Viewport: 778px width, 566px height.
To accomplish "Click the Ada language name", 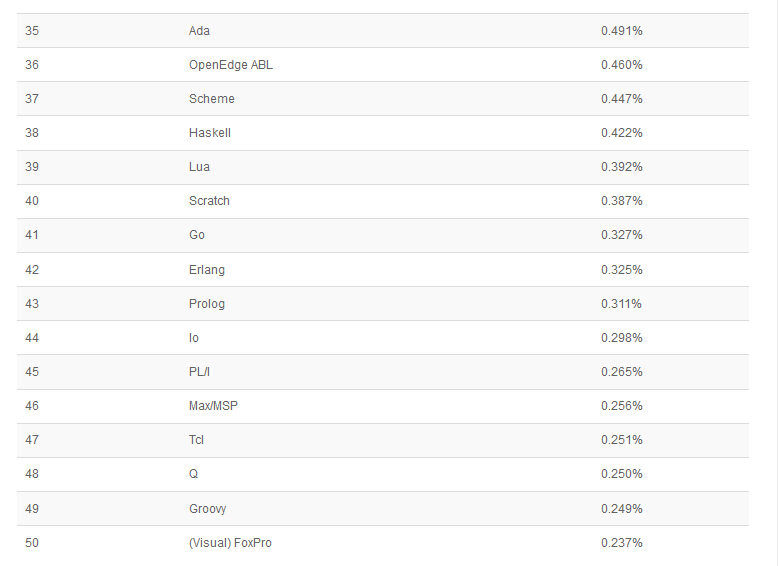I will tap(199, 31).
